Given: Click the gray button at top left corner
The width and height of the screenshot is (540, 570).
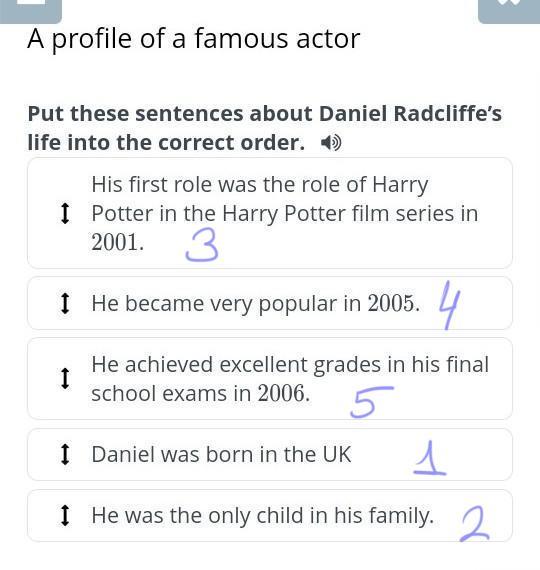Looking at the screenshot, I should pyautogui.click(x=31, y=11).
